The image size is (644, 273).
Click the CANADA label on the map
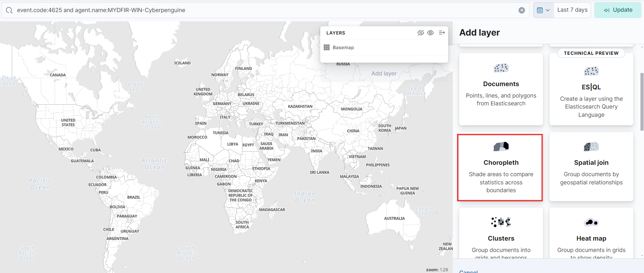click(58, 75)
